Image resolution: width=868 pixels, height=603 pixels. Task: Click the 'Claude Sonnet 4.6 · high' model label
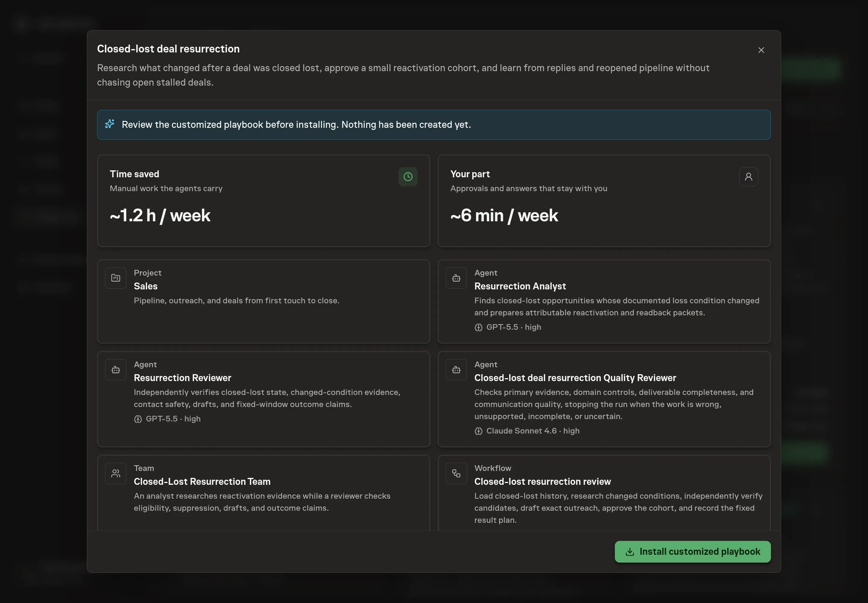tap(533, 431)
